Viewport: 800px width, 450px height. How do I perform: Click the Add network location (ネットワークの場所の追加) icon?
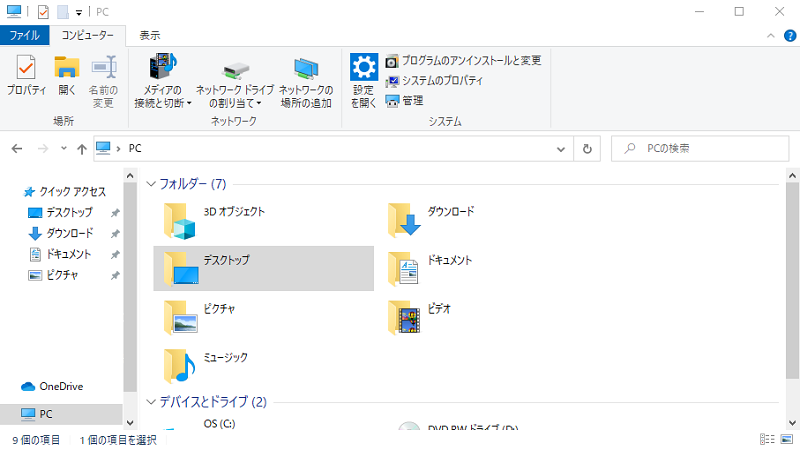[306, 78]
